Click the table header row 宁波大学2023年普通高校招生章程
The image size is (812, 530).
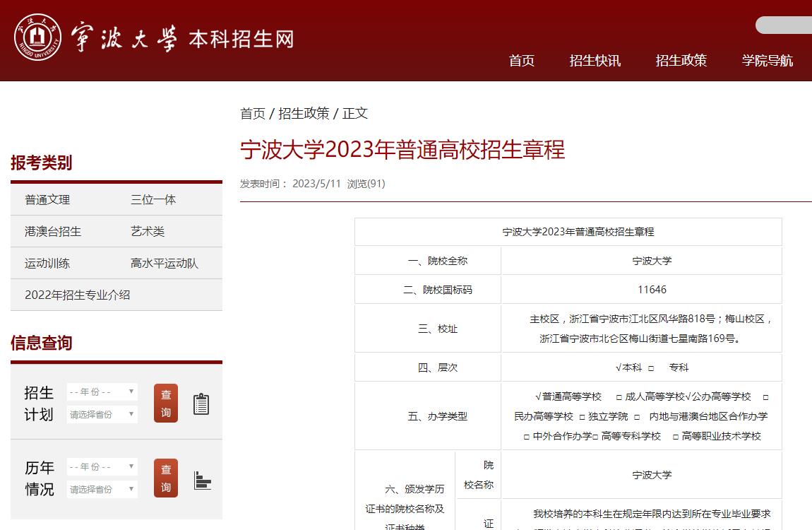568,232
